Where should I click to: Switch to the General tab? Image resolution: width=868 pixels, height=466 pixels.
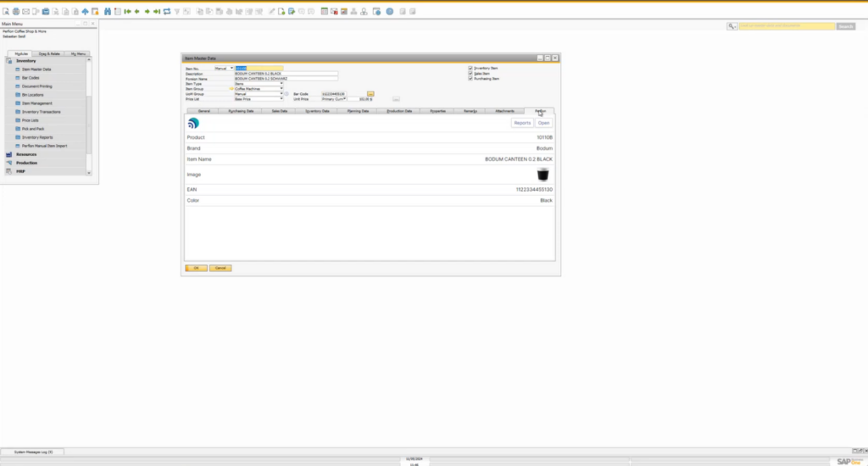pos(203,111)
